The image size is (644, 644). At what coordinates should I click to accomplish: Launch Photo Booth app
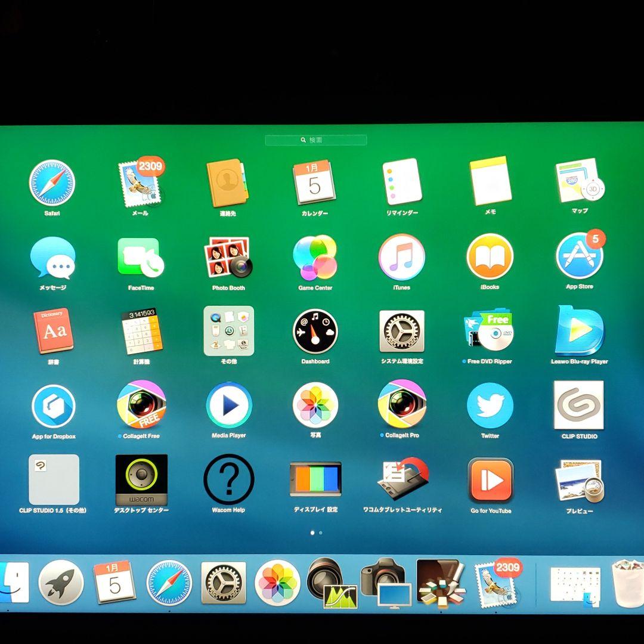(x=228, y=258)
